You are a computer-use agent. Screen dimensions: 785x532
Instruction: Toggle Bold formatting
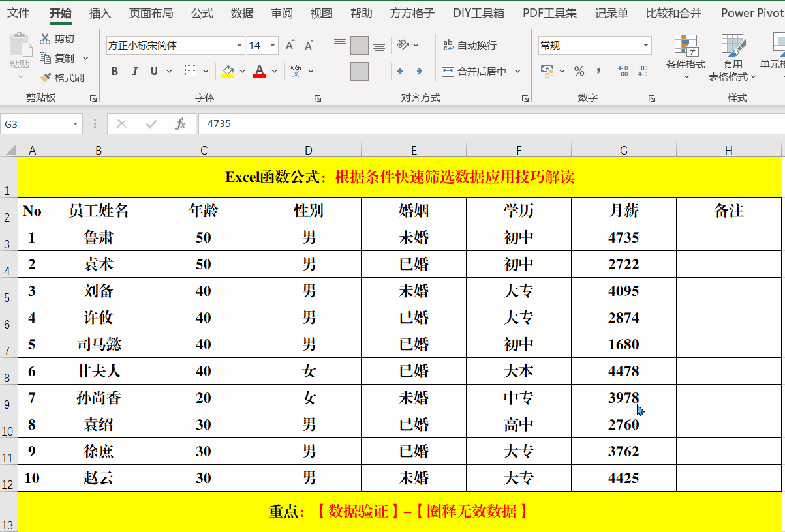[x=115, y=71]
